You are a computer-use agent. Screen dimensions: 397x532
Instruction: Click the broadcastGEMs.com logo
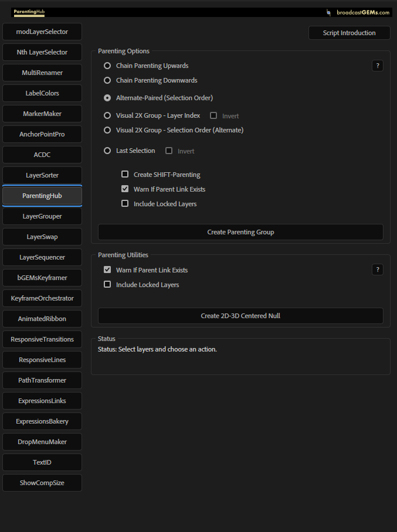[x=358, y=12]
